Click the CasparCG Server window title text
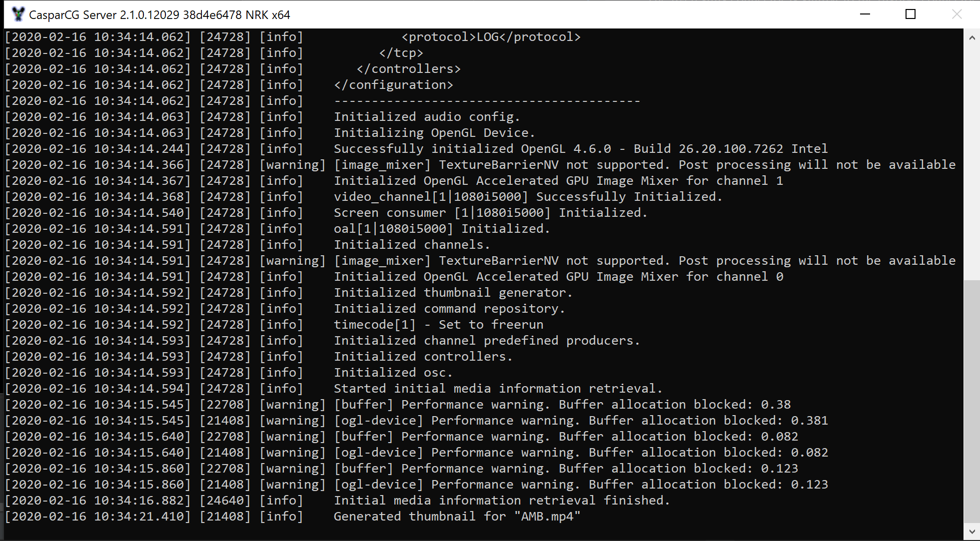This screenshot has height=541, width=980. [159, 15]
